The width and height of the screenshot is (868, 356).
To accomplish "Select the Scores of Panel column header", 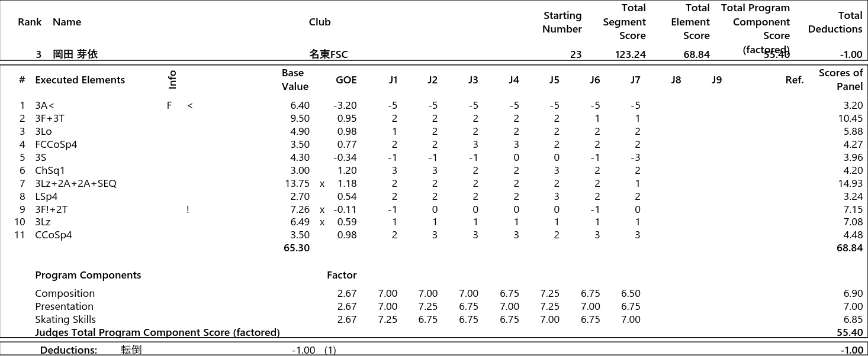I will pyautogui.click(x=840, y=80).
